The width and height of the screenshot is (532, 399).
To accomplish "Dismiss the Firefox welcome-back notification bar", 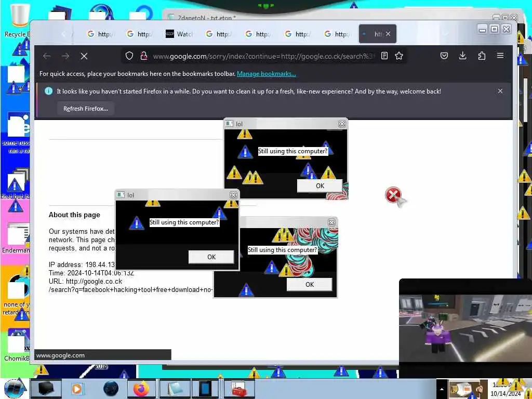I will [x=500, y=91].
